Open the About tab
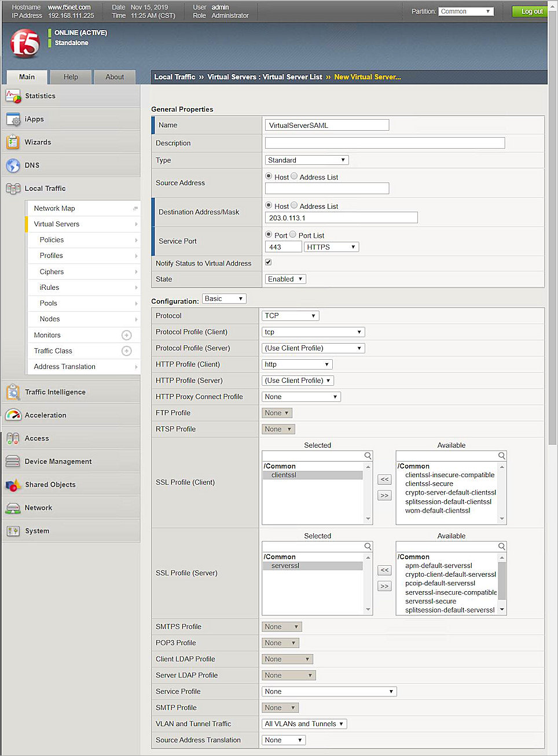The image size is (558, 756). (114, 76)
